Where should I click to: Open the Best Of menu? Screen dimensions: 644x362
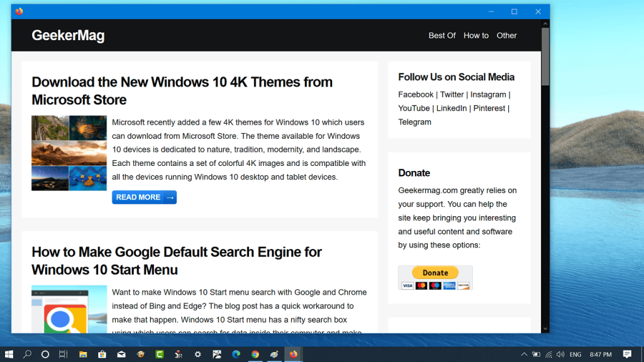(442, 36)
